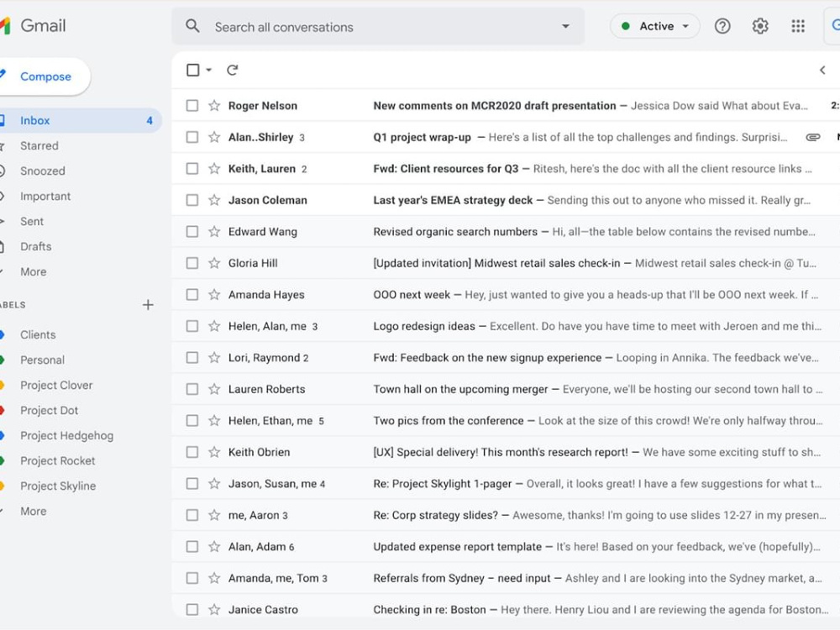
Task: Star the Lauren Roberts email
Action: [x=214, y=389]
